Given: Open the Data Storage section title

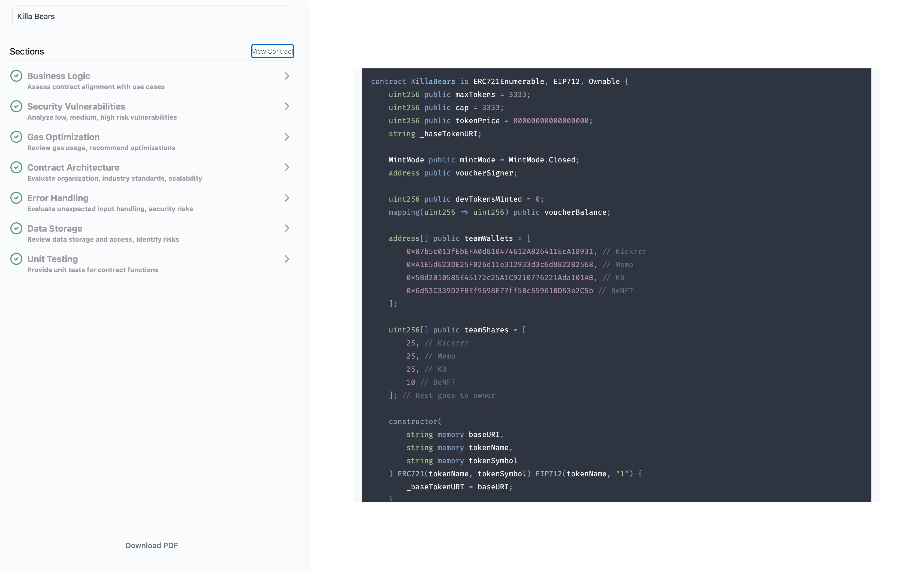Looking at the screenshot, I should tap(55, 228).
